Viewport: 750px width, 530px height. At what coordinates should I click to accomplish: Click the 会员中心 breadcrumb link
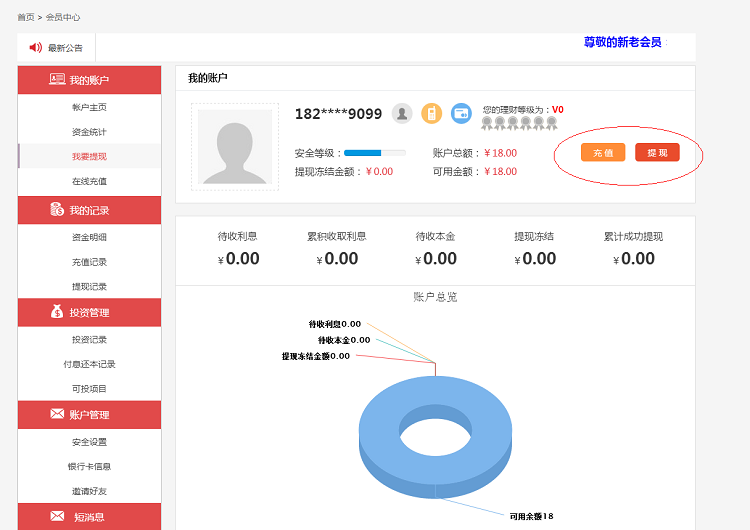(x=63, y=17)
